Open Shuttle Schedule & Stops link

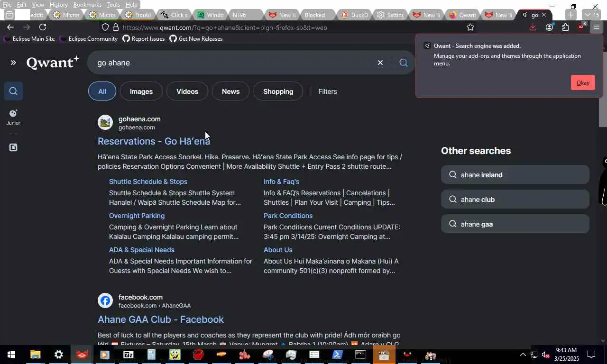point(148,182)
